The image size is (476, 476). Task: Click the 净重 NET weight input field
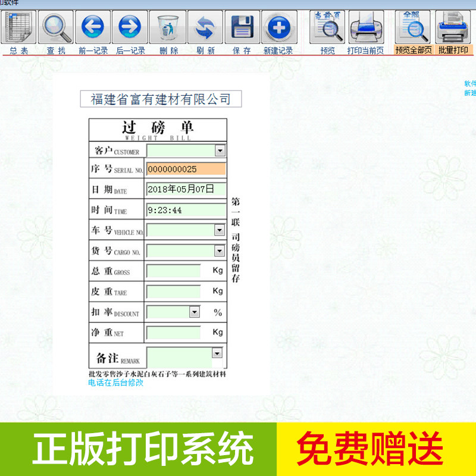173,333
